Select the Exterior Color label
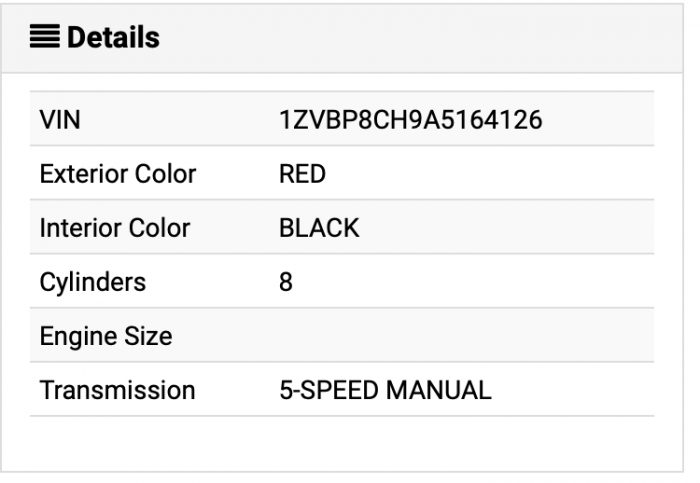The height and width of the screenshot is (483, 700). pyautogui.click(x=117, y=175)
